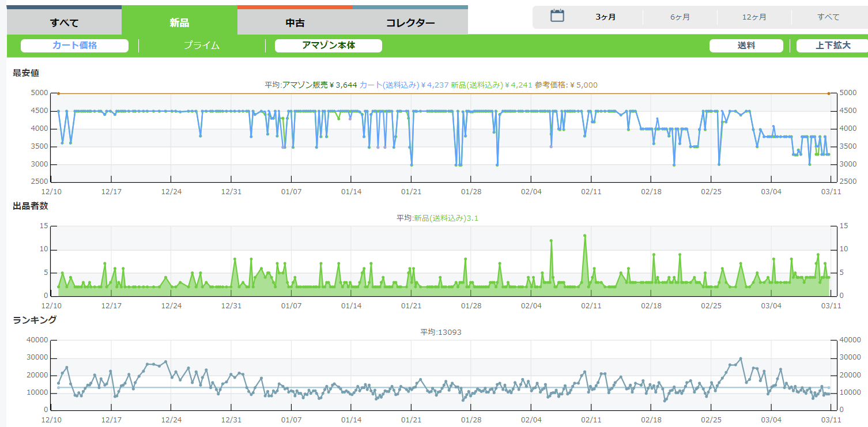Screen dimensions: 868x427
Task: Switch to the コレクター tab
Action: tap(410, 23)
